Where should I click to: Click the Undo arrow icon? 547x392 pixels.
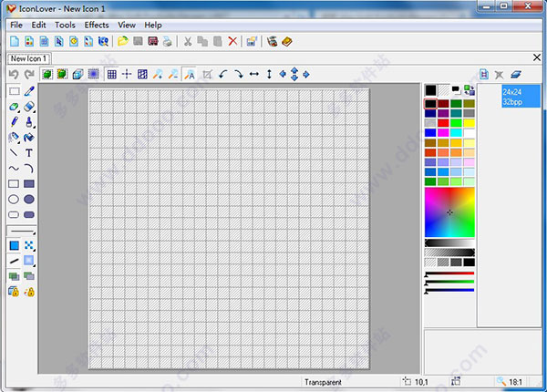click(x=14, y=74)
